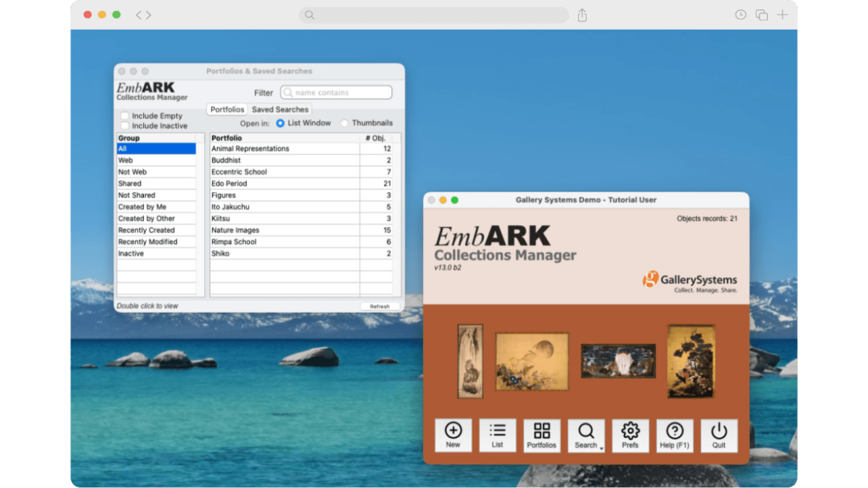Image resolution: width=868 pixels, height=488 pixels.
Task: Click the Portfolio column header
Action: click(x=285, y=138)
